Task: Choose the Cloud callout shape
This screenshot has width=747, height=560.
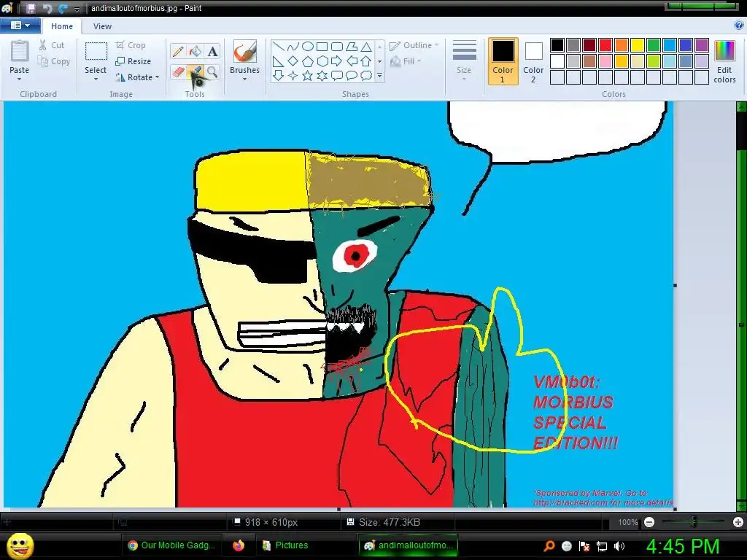Action: [x=366, y=75]
